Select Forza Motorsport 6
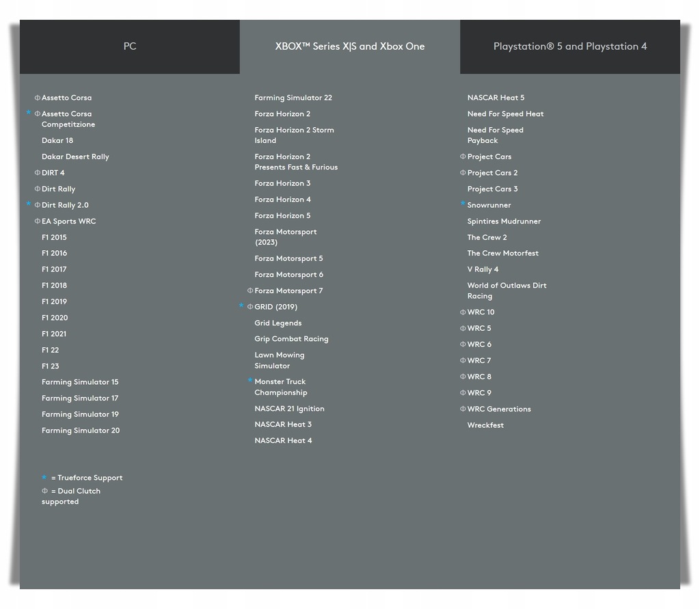Image resolution: width=700 pixels, height=609 pixels. click(x=289, y=275)
